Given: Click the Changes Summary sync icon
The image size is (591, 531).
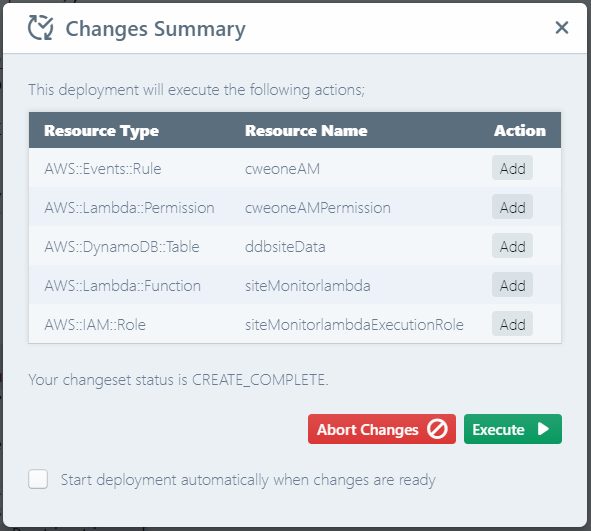Looking at the screenshot, I should (40, 28).
